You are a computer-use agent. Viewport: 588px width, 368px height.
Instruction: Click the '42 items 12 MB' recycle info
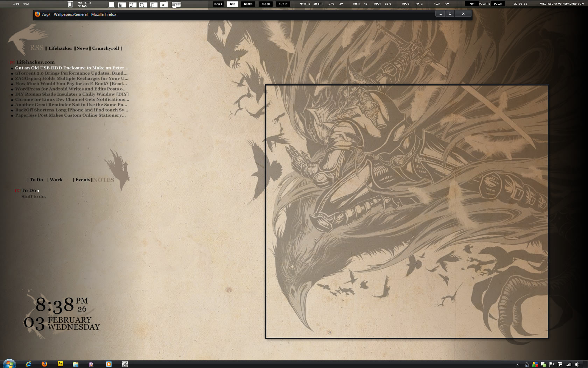coord(84,4)
